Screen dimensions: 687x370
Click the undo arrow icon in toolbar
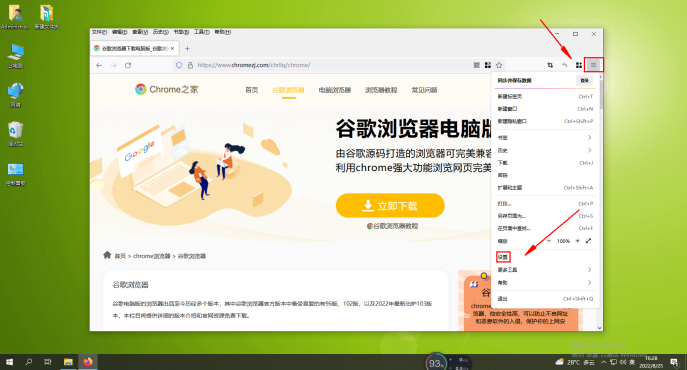(564, 65)
